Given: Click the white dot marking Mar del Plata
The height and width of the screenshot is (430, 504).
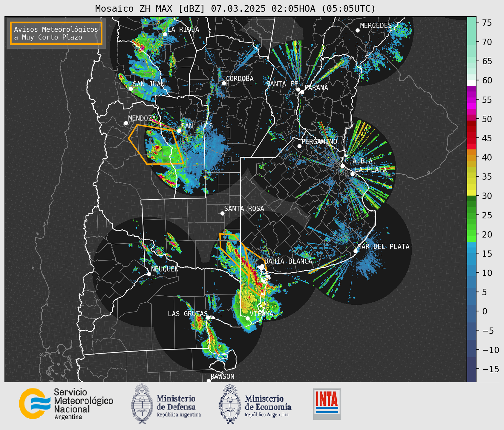Looking at the screenshot, I should (x=356, y=251).
